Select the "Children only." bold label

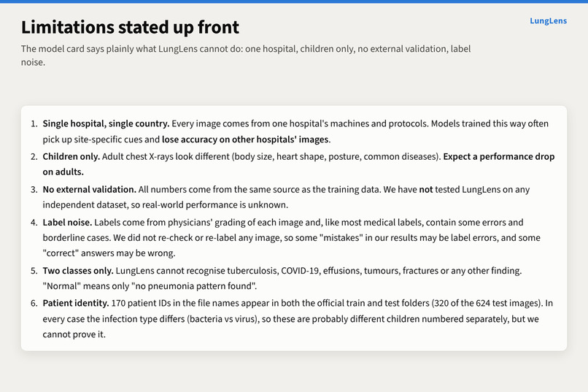71,156
